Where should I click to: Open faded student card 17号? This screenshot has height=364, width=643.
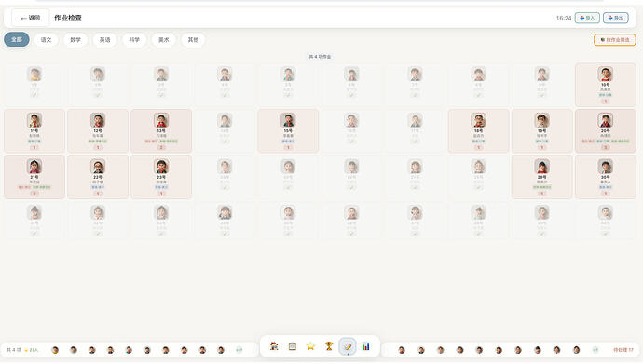point(415,131)
